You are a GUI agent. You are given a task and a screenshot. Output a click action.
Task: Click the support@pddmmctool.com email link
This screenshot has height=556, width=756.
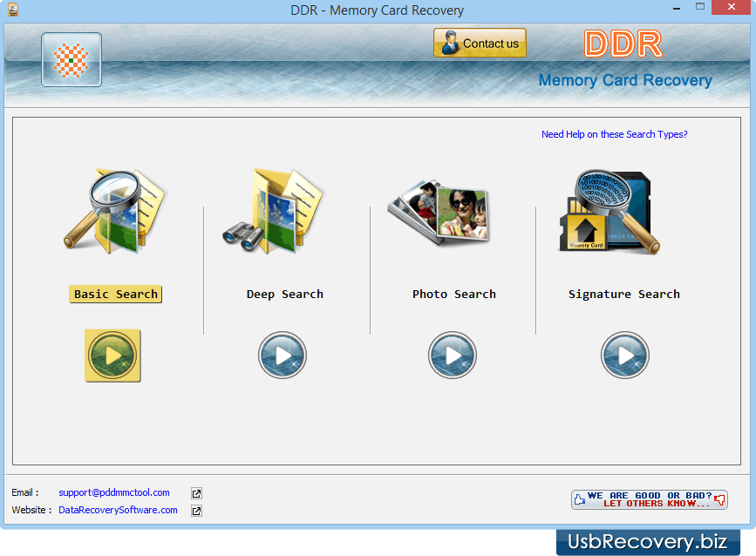pos(114,492)
